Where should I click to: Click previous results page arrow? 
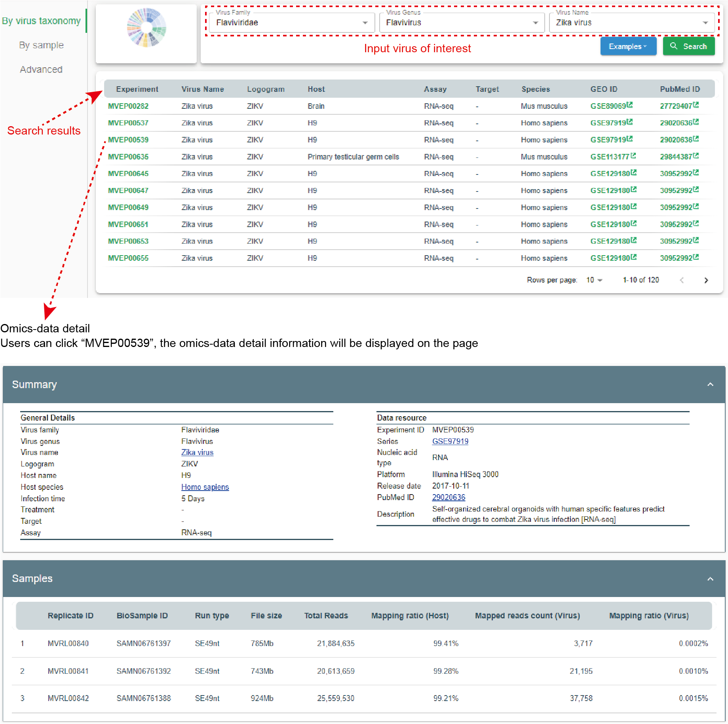pos(682,281)
